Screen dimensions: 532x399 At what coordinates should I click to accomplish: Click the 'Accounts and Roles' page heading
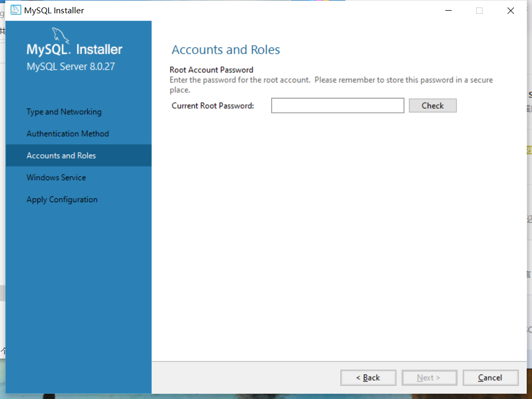pos(226,49)
